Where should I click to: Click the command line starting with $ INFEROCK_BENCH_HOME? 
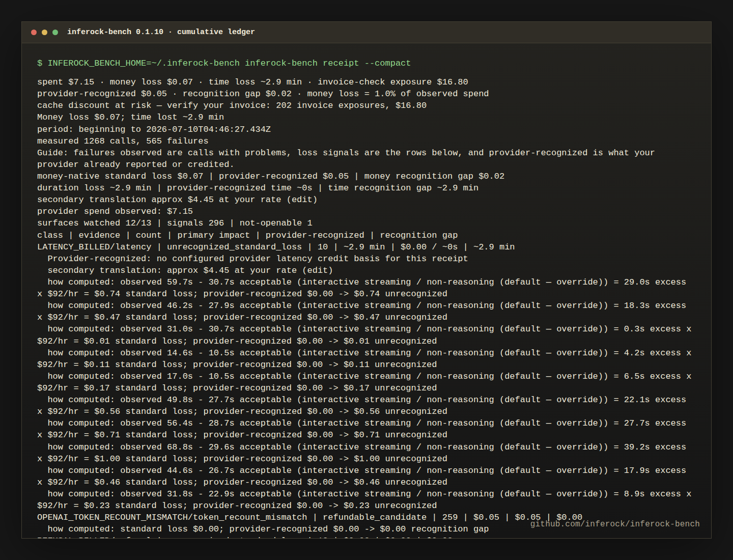pyautogui.click(x=224, y=63)
